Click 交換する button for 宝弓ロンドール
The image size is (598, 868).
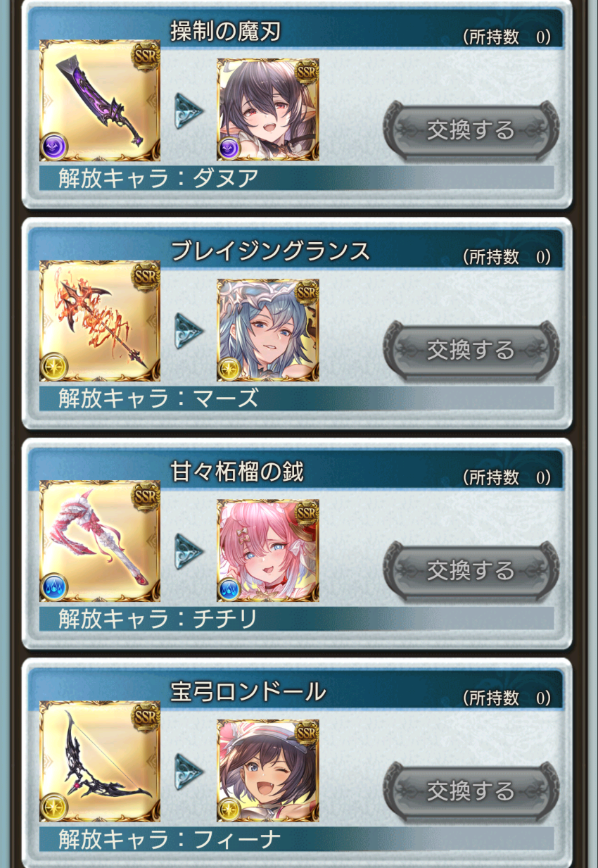pos(471,791)
